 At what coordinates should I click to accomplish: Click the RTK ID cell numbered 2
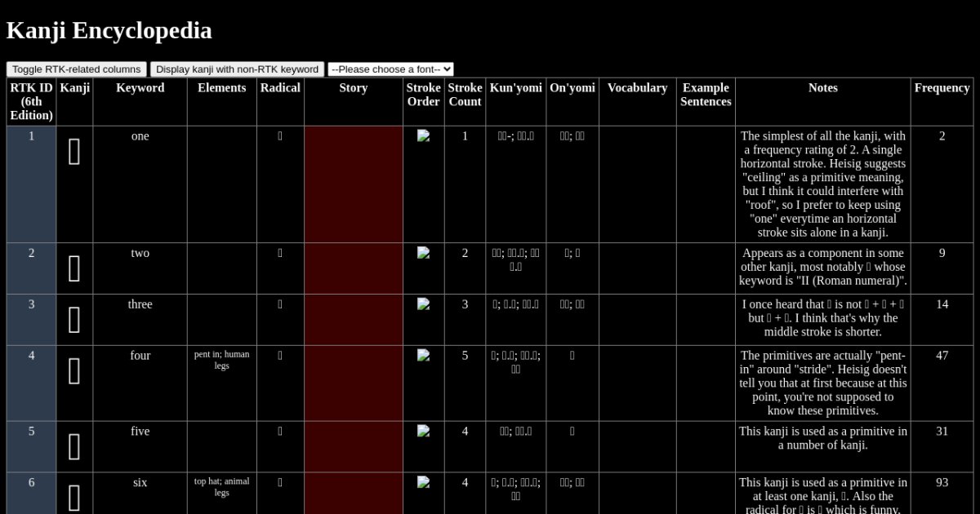[x=32, y=253]
